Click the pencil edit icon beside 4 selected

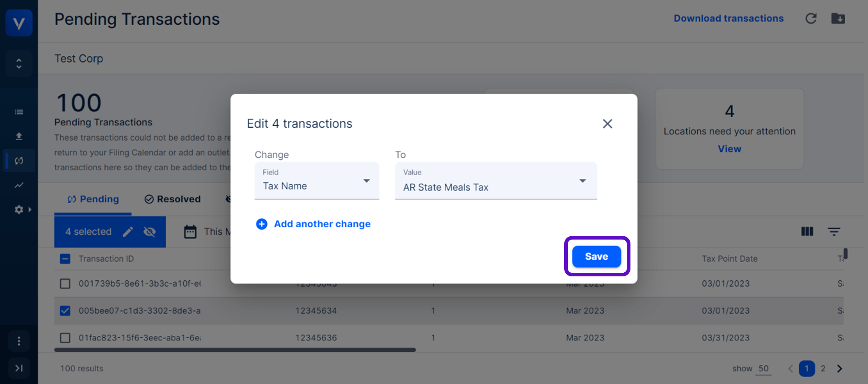(x=128, y=231)
